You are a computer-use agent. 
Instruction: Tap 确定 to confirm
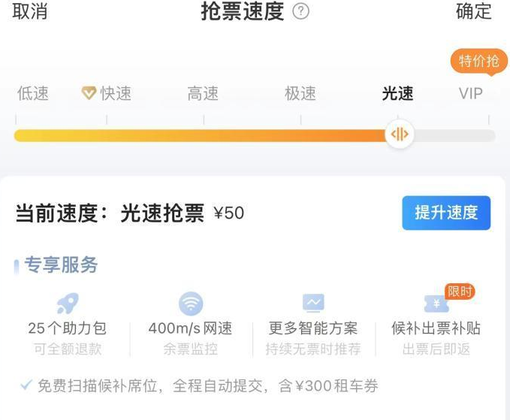coord(473,11)
